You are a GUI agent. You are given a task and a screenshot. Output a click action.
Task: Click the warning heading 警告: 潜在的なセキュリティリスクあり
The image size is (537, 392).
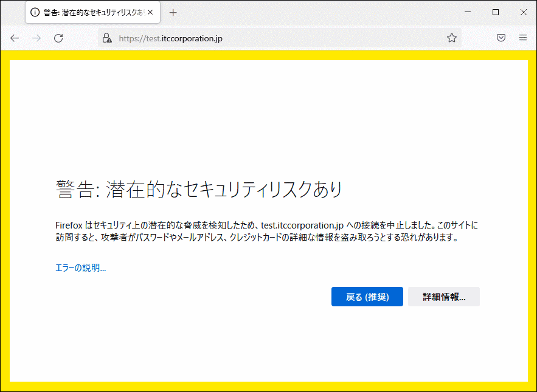[199, 189]
